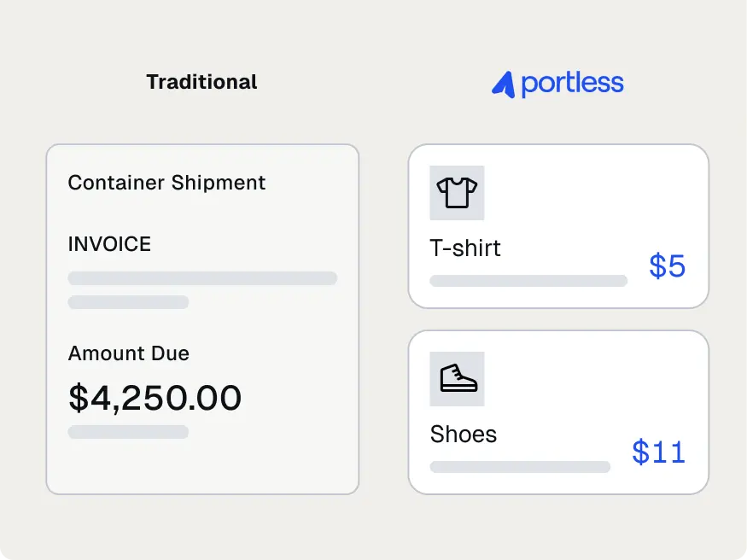Select the $4,250.00 amount
Viewport: 747px width, 560px height.
pyautogui.click(x=155, y=398)
